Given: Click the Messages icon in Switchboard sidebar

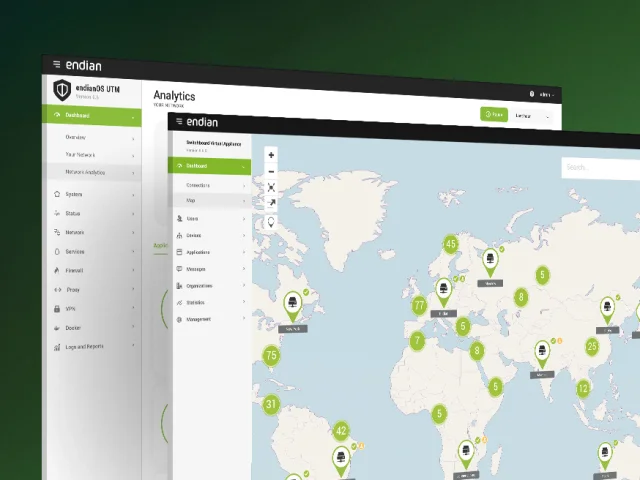Looking at the screenshot, I should coord(179,269).
